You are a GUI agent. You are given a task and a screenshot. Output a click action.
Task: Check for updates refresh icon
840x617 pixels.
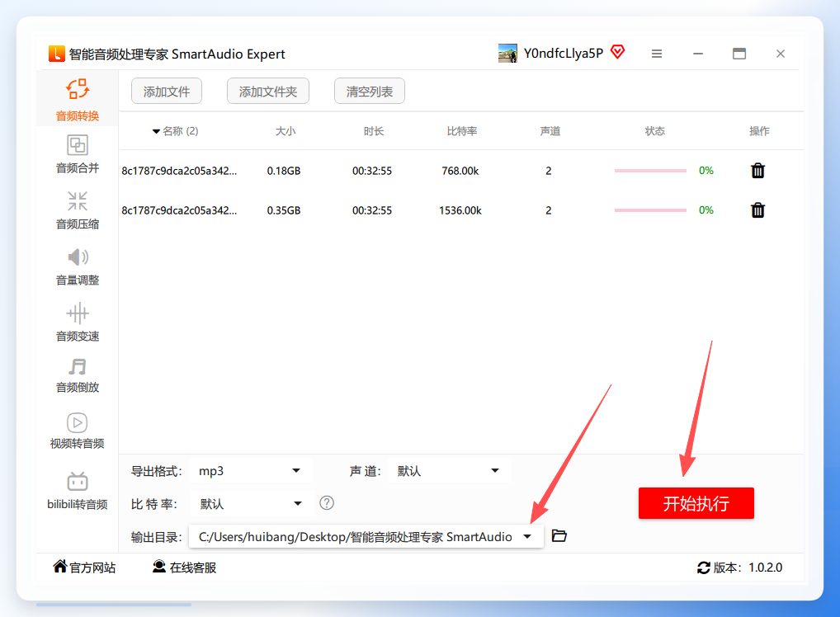click(x=703, y=568)
